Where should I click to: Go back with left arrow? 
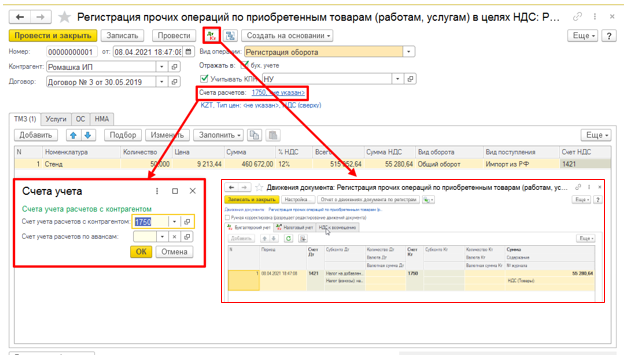[x=20, y=17]
